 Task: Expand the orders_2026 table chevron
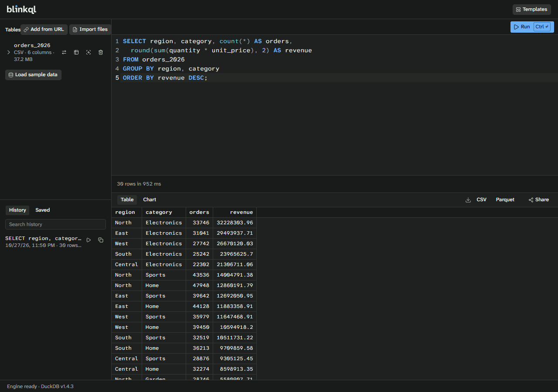(8, 52)
